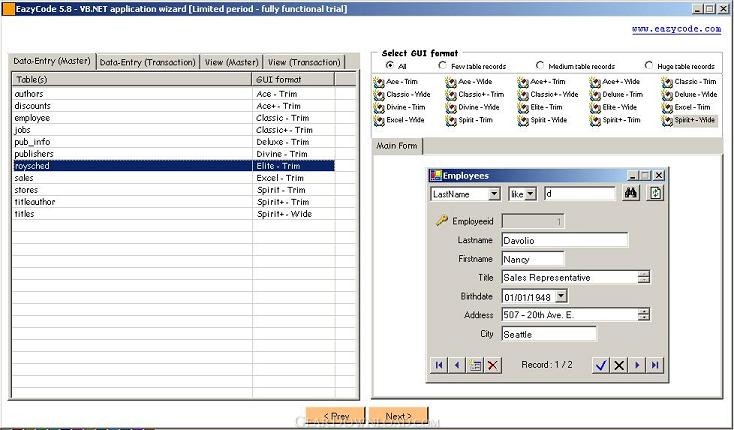Select the Excel - Trim format icon
734x430 pixels.
[x=667, y=108]
